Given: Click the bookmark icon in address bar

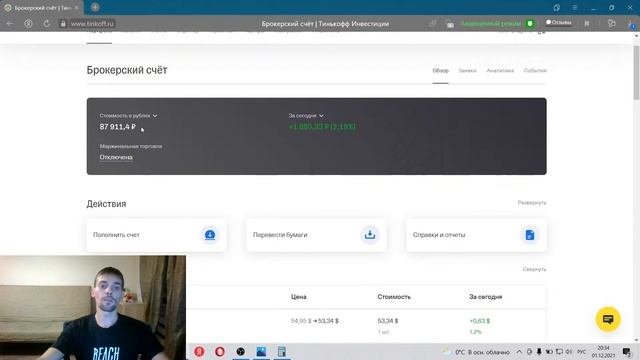Looking at the screenshot, I should [587, 24].
